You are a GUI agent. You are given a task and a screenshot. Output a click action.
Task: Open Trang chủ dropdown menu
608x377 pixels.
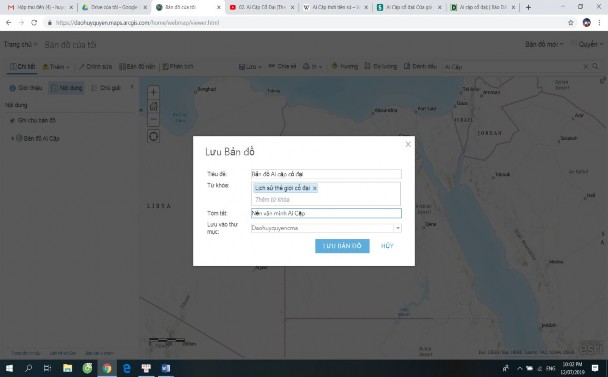[x=20, y=44]
